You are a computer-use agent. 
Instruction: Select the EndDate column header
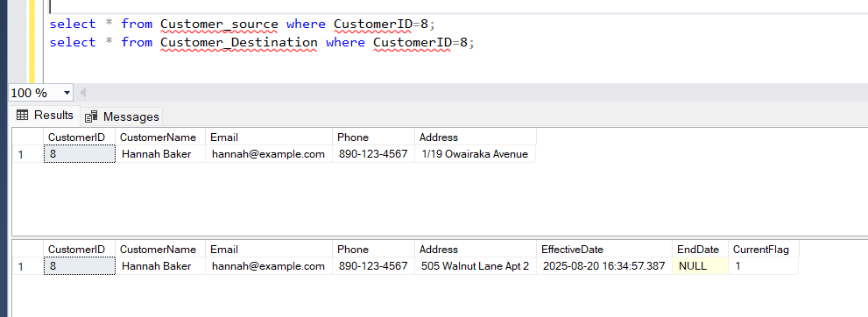pyautogui.click(x=700, y=250)
